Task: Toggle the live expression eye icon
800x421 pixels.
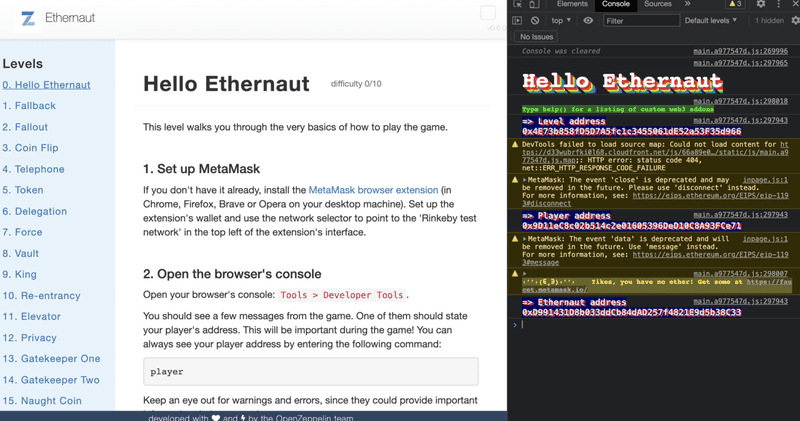Action: click(588, 20)
